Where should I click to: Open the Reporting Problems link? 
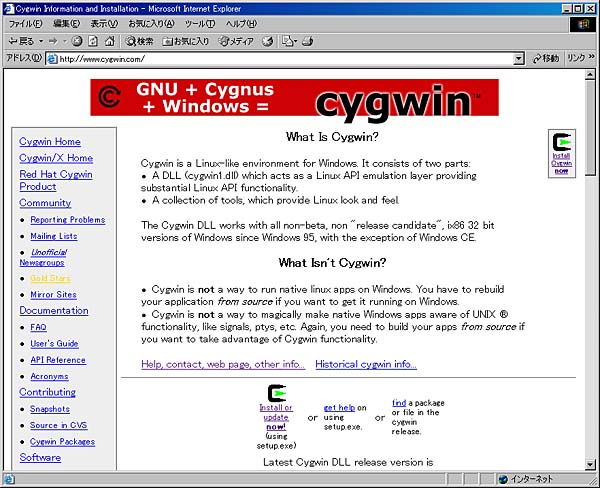click(68, 220)
